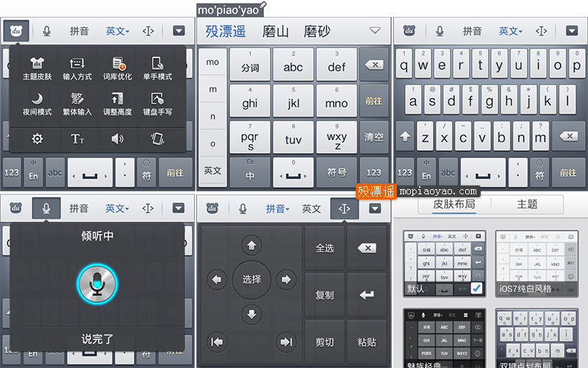The image size is (588, 368).
Task: Select 拼音 above the QWERTY keyboard
Action: tap(472, 31)
